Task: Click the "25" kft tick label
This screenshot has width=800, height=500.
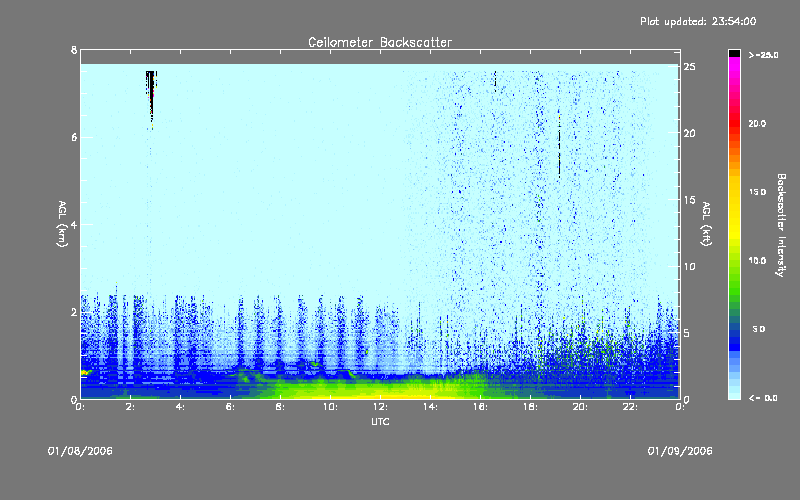Action: pyautogui.click(x=690, y=67)
